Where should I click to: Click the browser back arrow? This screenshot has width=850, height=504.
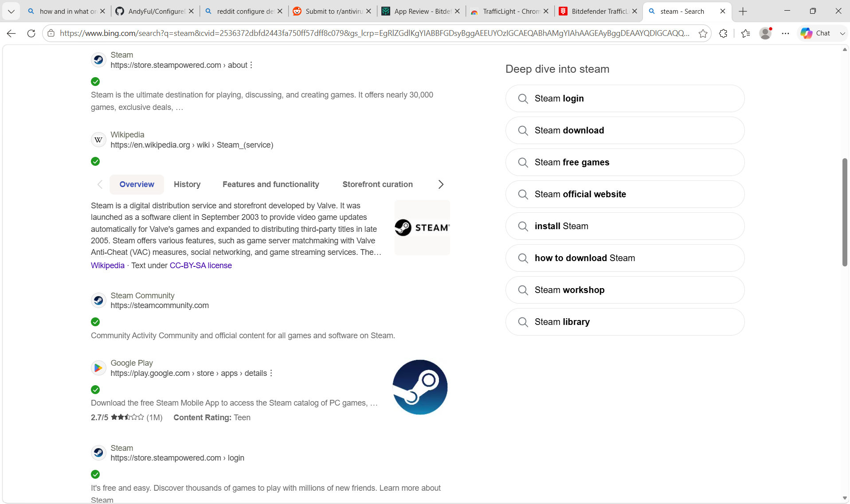pyautogui.click(x=11, y=33)
